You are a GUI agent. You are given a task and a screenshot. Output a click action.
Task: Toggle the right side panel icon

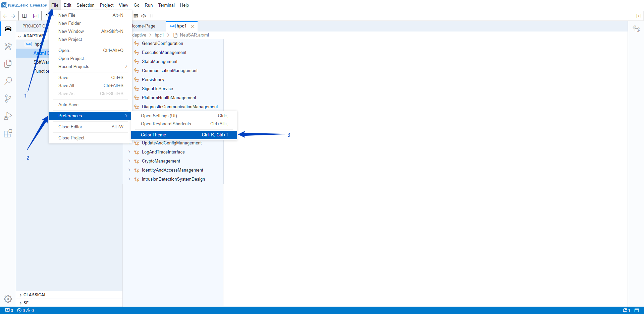(x=639, y=16)
